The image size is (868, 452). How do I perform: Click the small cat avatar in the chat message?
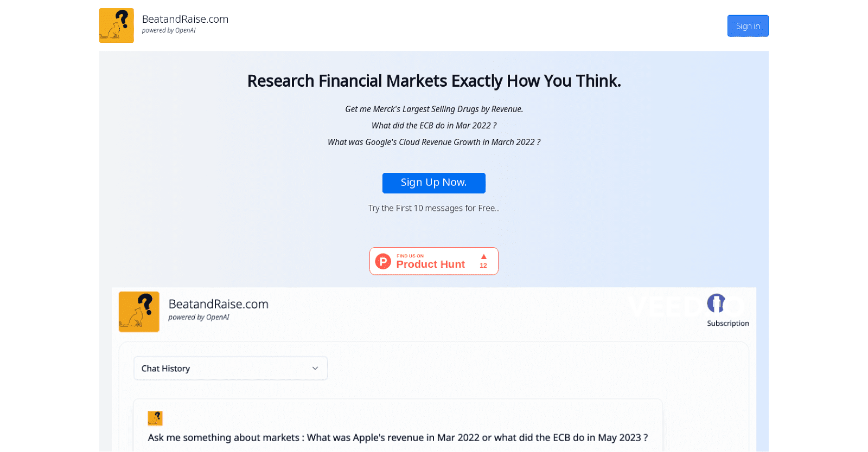(x=155, y=418)
